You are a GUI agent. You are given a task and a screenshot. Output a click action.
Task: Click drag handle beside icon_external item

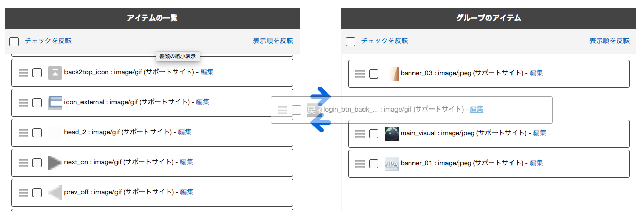pyautogui.click(x=23, y=103)
